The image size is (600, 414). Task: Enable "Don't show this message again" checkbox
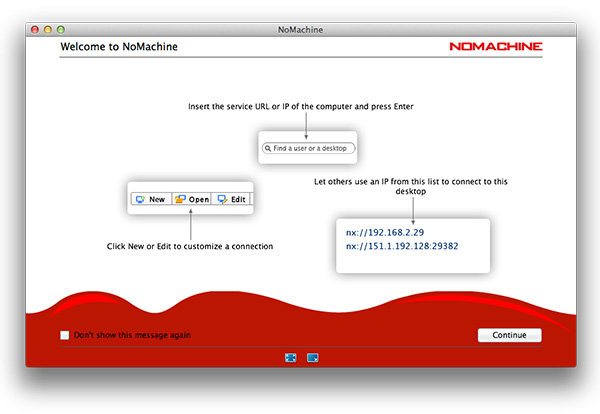pyautogui.click(x=65, y=335)
